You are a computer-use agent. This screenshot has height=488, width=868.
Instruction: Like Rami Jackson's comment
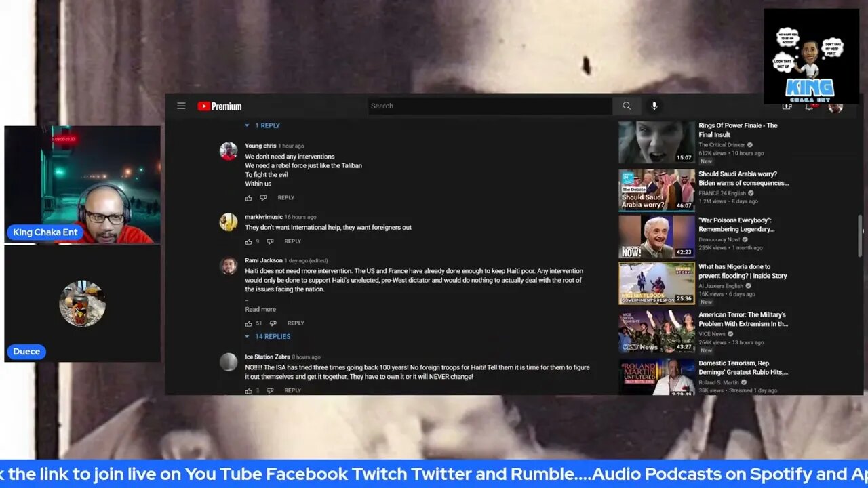[x=248, y=323]
